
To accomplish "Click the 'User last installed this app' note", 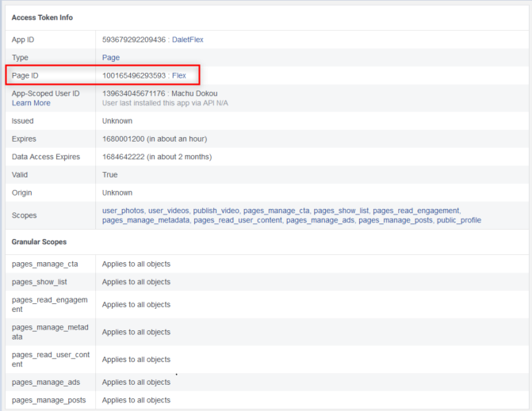I will click(165, 103).
